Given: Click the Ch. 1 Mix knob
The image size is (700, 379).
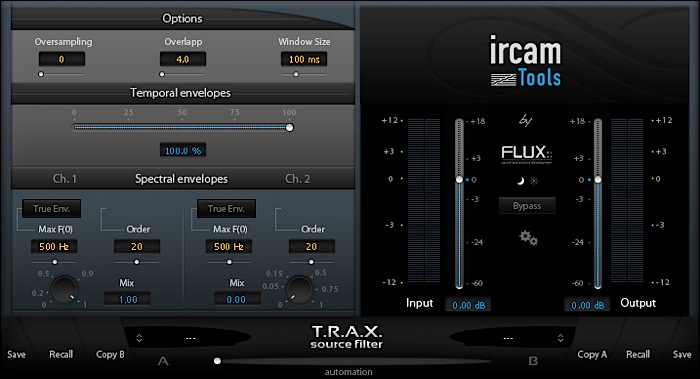Looking at the screenshot, I should click(x=64, y=289).
